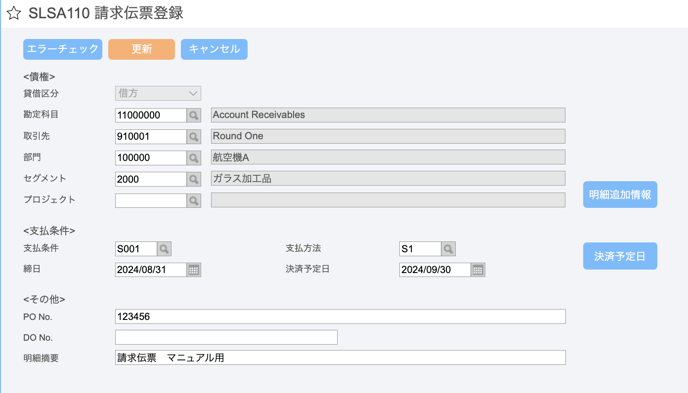The width and height of the screenshot is (688, 393).
Task: Click the blue 決済予定日 button
Action: (x=620, y=256)
